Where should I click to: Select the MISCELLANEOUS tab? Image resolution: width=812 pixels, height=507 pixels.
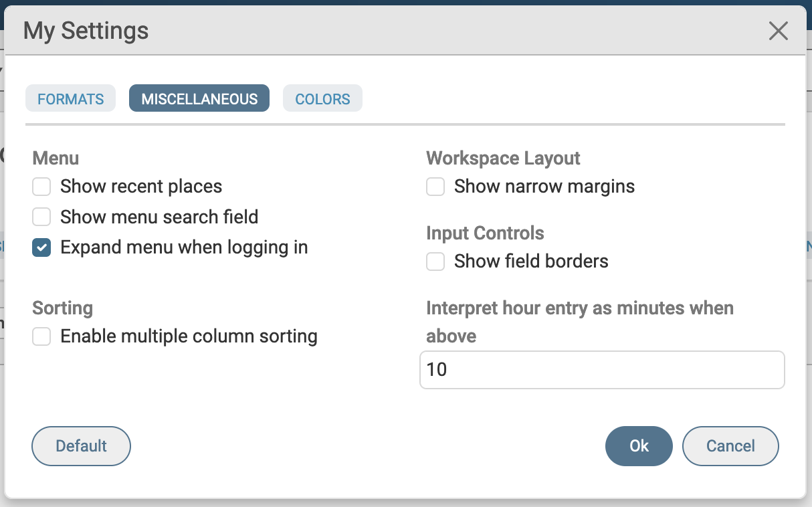click(199, 98)
